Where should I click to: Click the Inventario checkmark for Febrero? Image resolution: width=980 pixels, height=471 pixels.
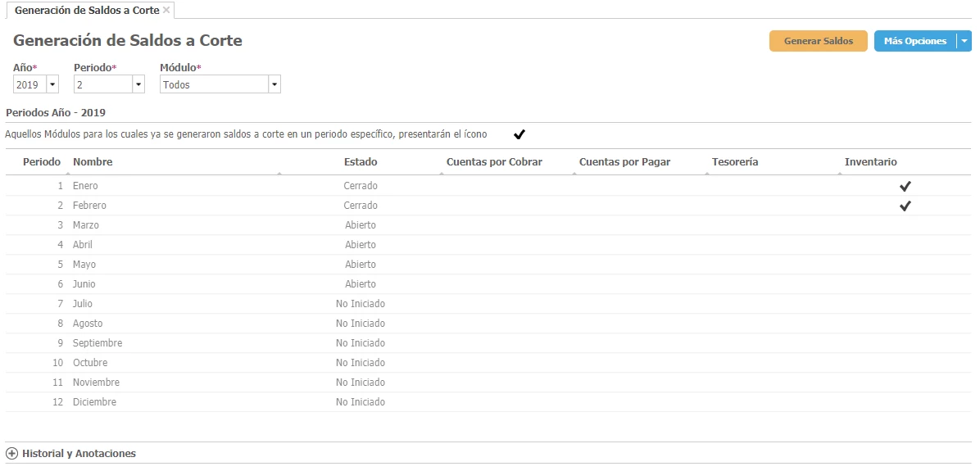[905, 206]
